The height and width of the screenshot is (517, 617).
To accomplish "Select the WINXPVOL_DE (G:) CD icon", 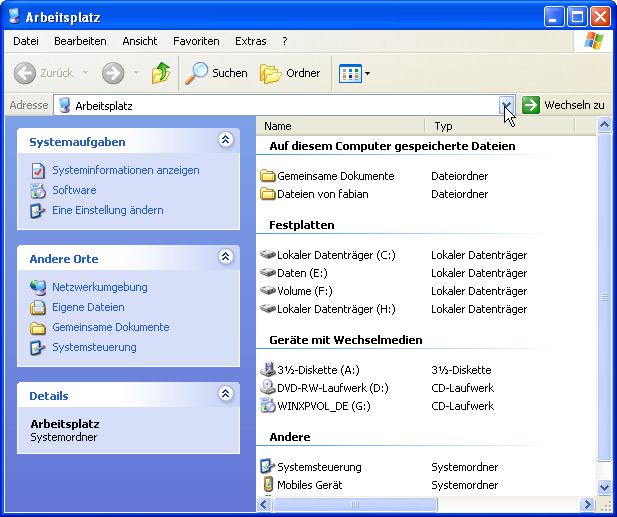I will (268, 406).
